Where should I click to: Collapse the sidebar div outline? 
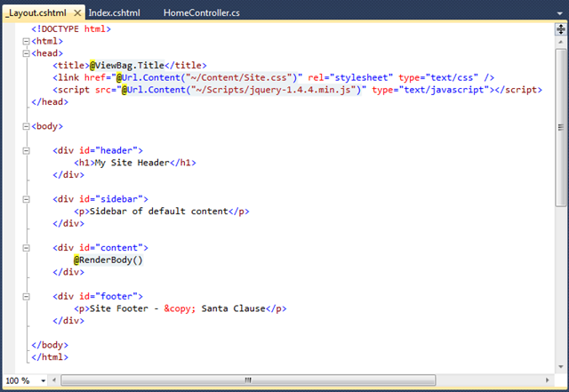(26, 199)
